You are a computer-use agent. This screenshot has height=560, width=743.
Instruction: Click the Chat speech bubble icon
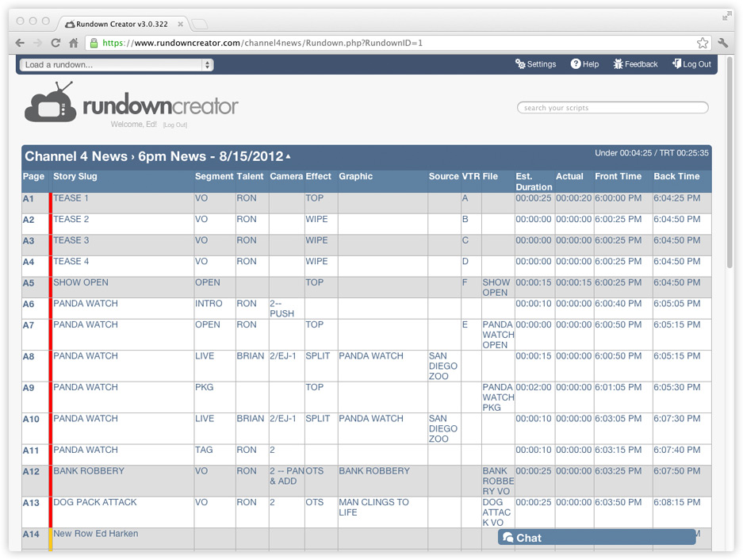(508, 538)
